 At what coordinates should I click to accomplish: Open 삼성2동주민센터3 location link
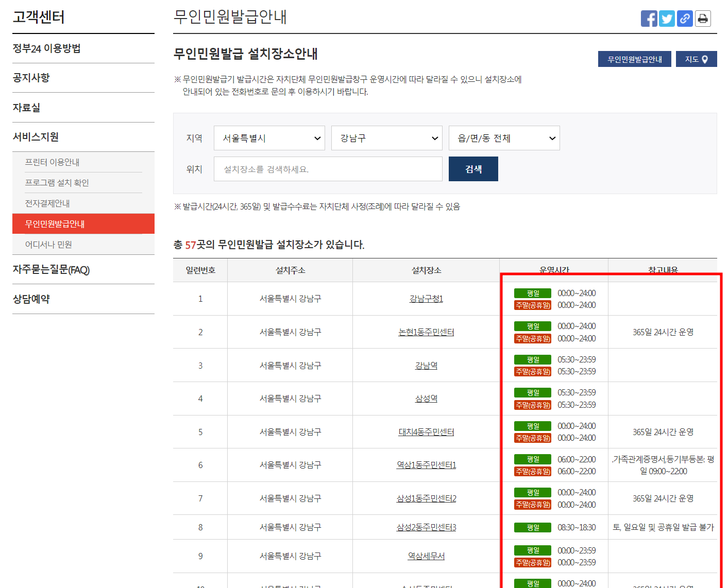426,527
